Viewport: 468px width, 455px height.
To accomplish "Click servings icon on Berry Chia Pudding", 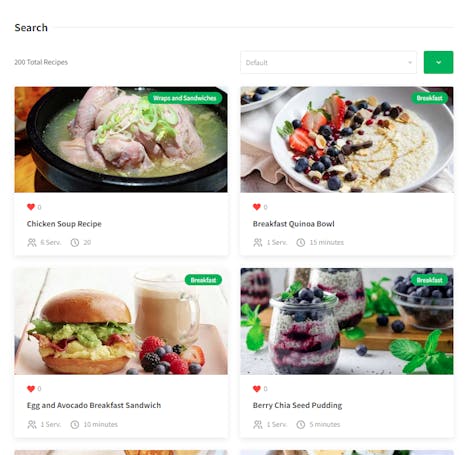I will [x=258, y=424].
